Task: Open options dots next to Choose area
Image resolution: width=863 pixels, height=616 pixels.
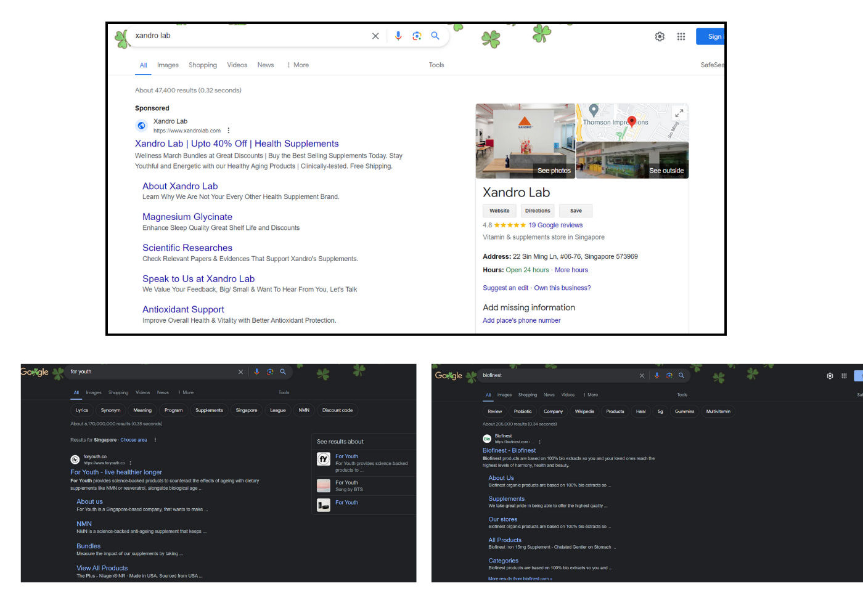Action: tap(155, 440)
